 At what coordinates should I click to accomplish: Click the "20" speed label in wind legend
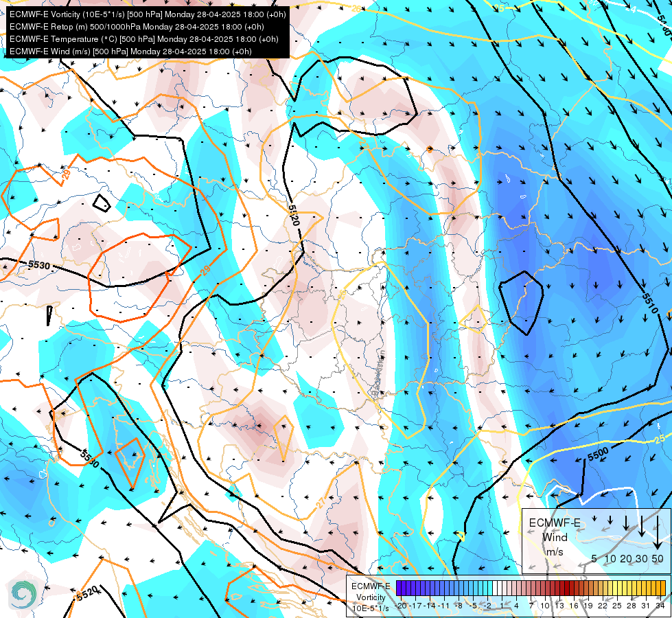click(x=626, y=558)
